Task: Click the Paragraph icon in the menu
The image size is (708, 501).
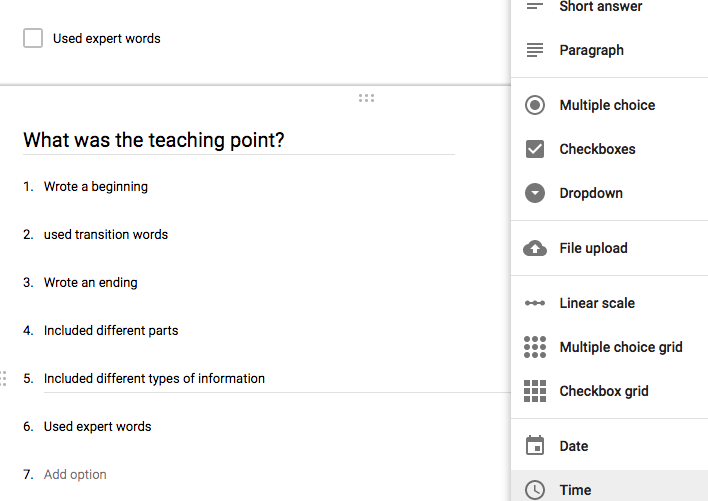Action: (x=535, y=50)
